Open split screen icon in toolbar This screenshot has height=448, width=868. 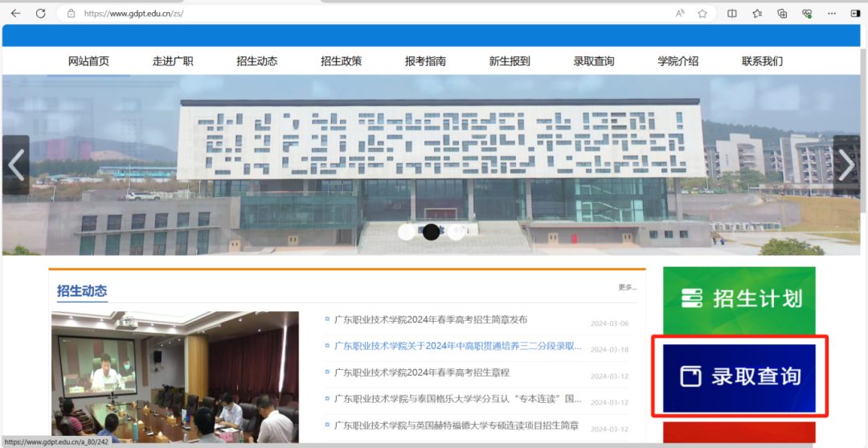point(732,14)
